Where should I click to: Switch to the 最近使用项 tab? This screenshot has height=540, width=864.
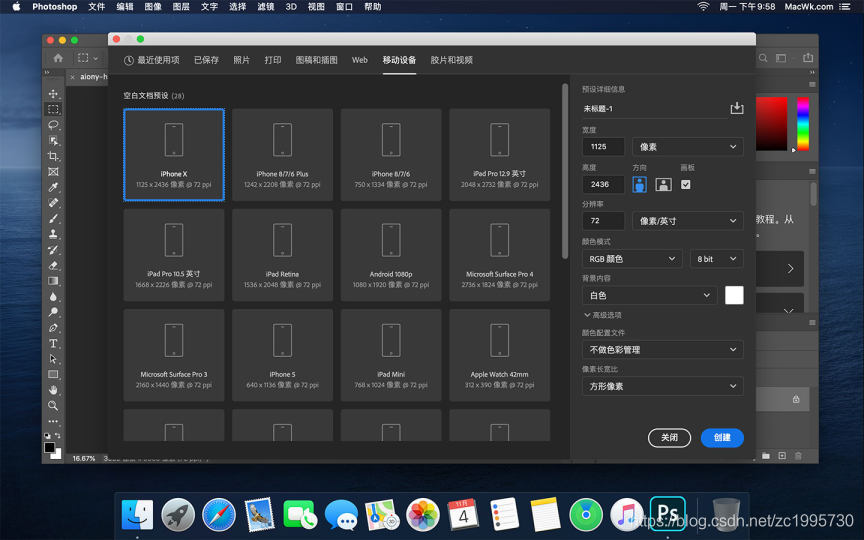(152, 60)
